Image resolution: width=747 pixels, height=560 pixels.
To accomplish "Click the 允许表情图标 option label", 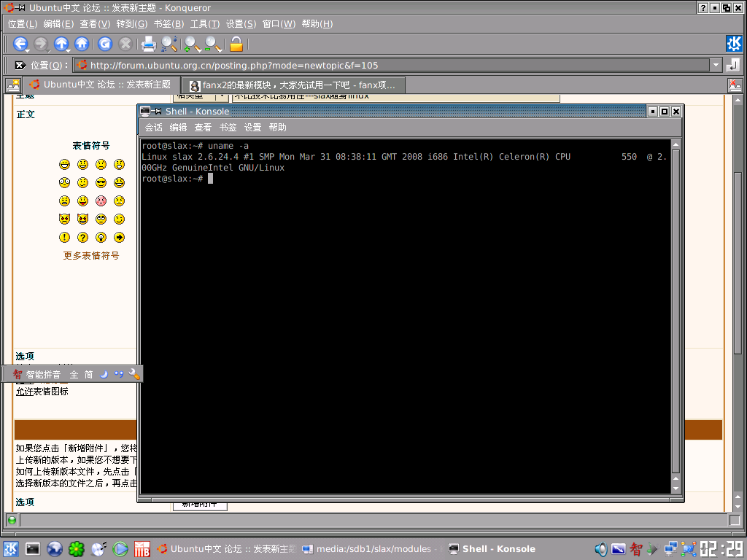I will pos(42,392).
